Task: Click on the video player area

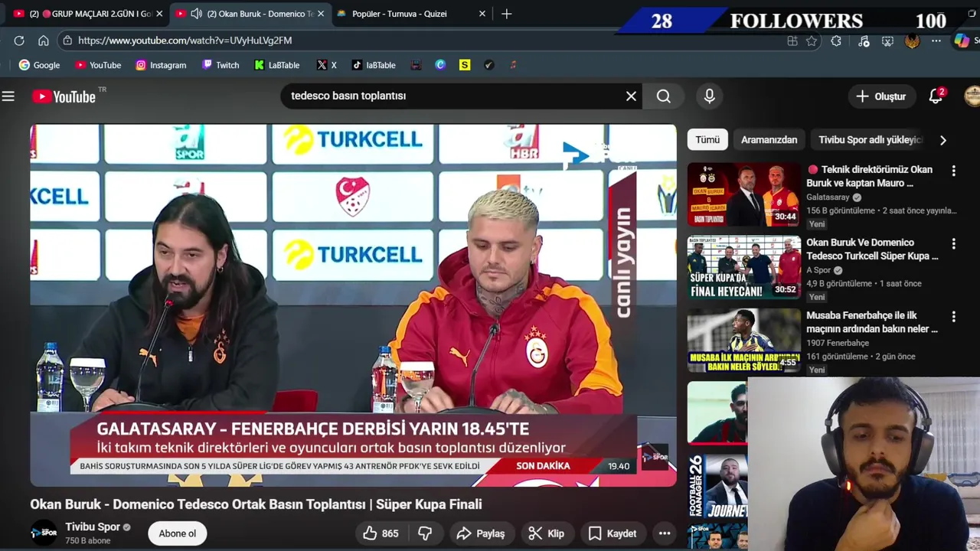Action: [353, 305]
